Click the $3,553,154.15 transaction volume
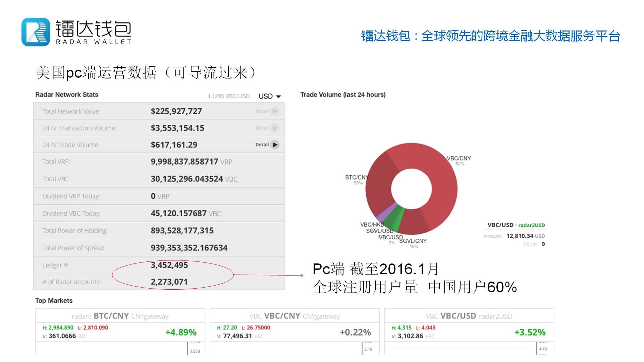The height and width of the screenshot is (362, 644). pyautogui.click(x=177, y=128)
